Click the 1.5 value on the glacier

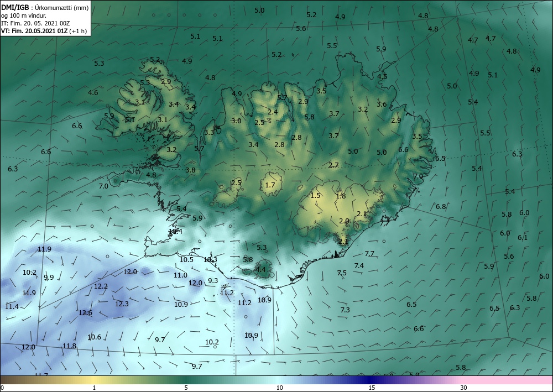pos(315,196)
